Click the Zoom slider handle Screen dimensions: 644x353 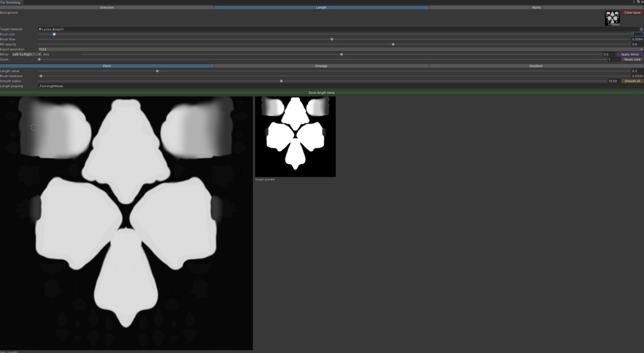tap(40, 60)
